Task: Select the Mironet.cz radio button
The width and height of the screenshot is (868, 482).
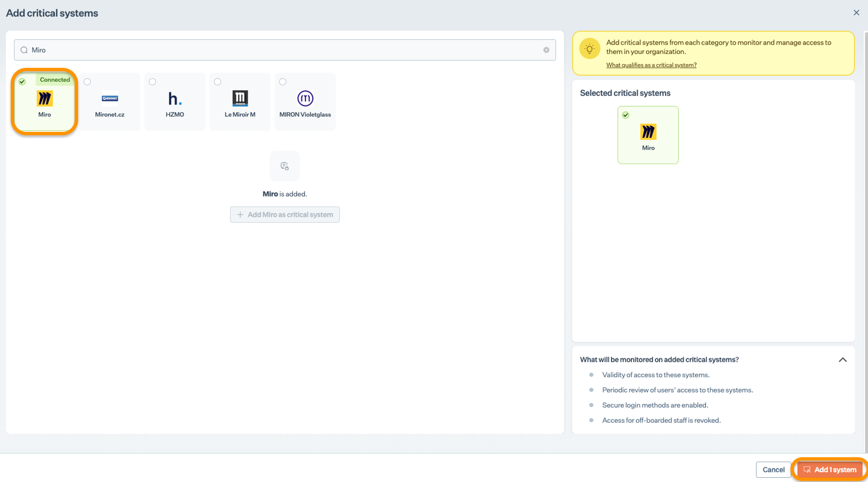Action: coord(87,81)
